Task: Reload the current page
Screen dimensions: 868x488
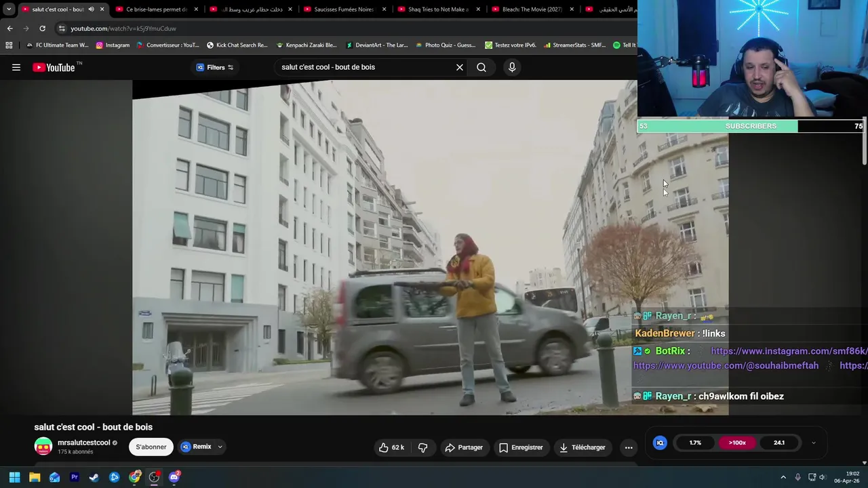Action: coord(42,28)
